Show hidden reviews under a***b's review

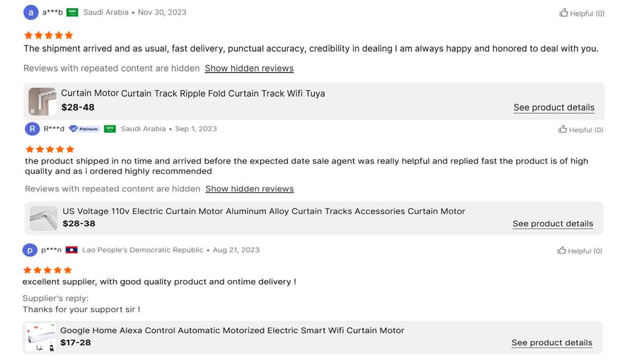pyautogui.click(x=249, y=68)
